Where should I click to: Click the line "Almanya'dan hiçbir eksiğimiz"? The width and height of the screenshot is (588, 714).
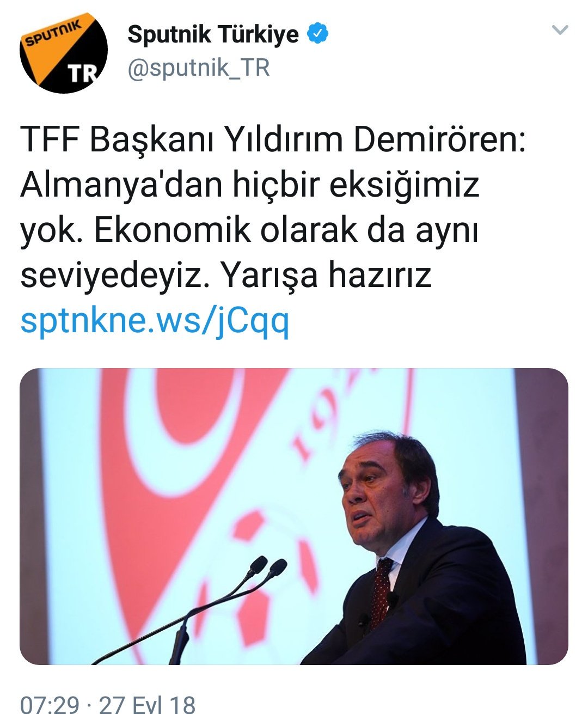tap(250, 186)
